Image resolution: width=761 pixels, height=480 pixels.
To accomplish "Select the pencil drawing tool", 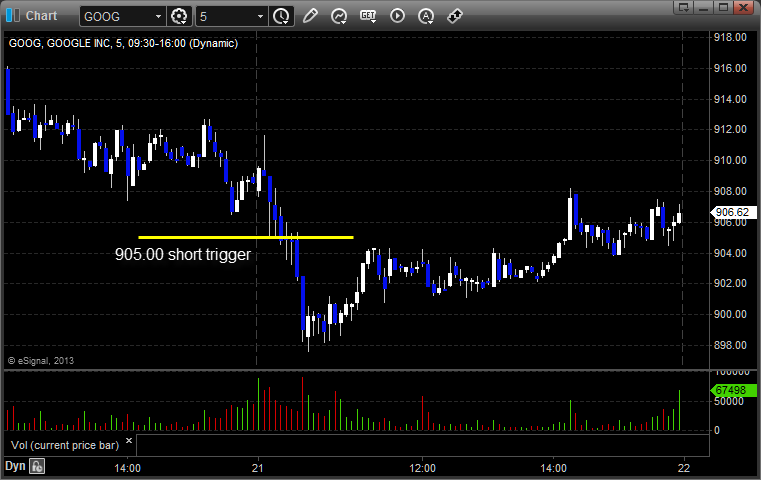I will [310, 16].
